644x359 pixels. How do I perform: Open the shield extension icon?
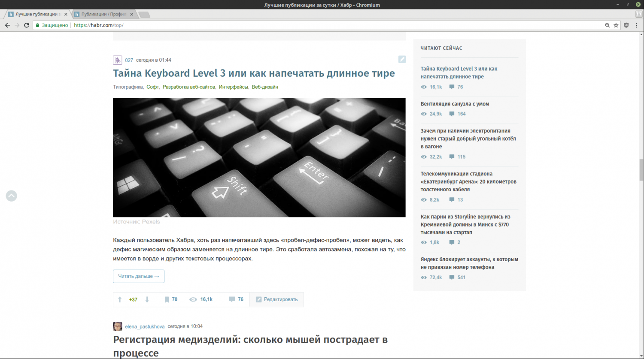(626, 25)
